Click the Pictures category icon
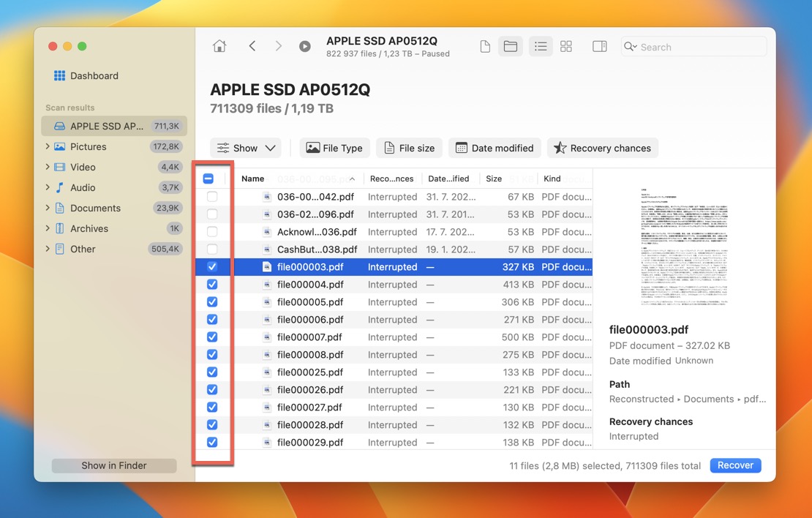This screenshot has height=518, width=812. tap(59, 146)
